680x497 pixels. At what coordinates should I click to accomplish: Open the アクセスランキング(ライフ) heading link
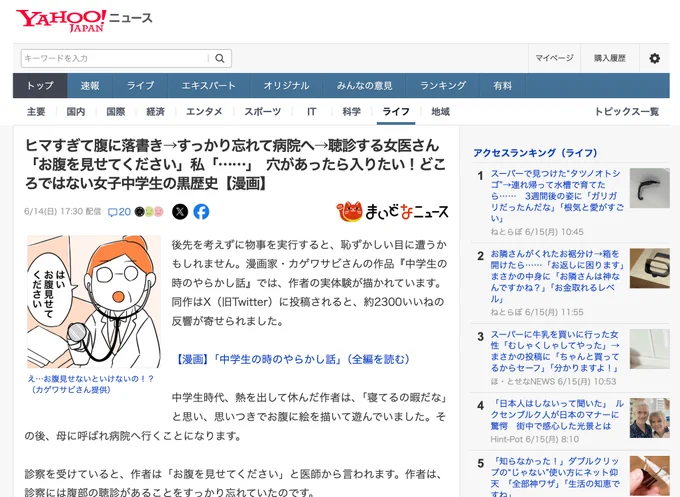(535, 153)
